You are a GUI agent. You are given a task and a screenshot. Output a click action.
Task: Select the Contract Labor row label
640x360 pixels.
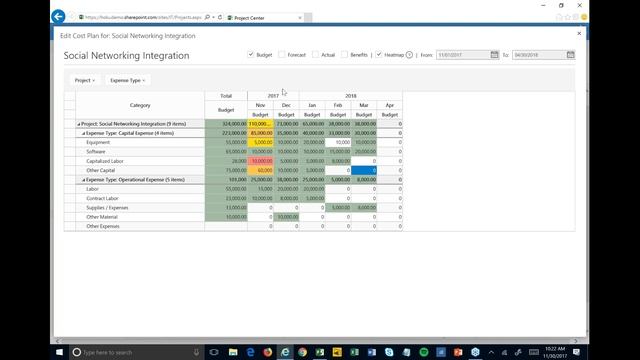click(x=102, y=198)
